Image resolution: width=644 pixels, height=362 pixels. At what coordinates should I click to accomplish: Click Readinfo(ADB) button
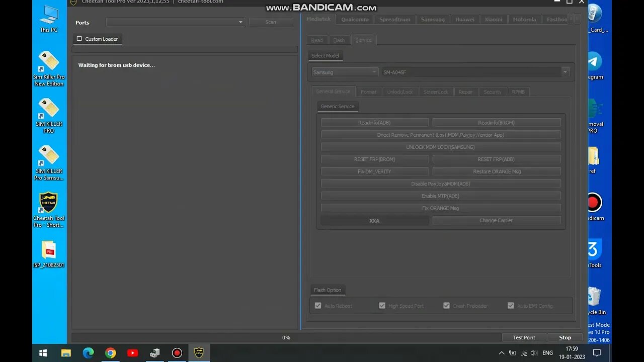click(x=374, y=122)
